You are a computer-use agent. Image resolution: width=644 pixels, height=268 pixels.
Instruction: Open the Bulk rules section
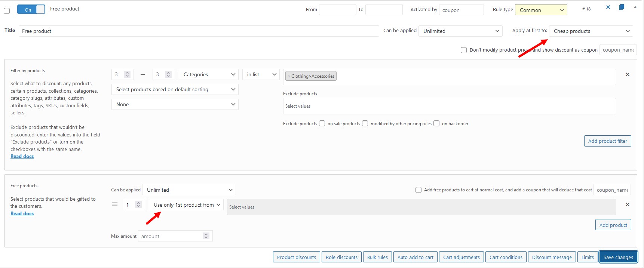click(377, 257)
